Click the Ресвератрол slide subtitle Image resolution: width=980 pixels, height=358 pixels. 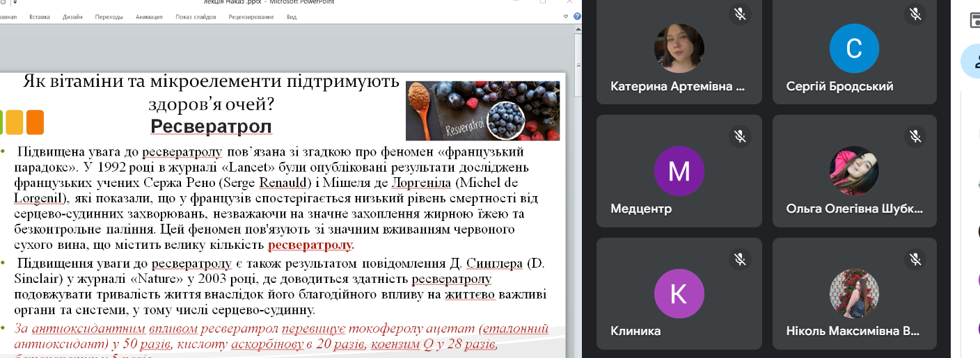[x=211, y=126]
